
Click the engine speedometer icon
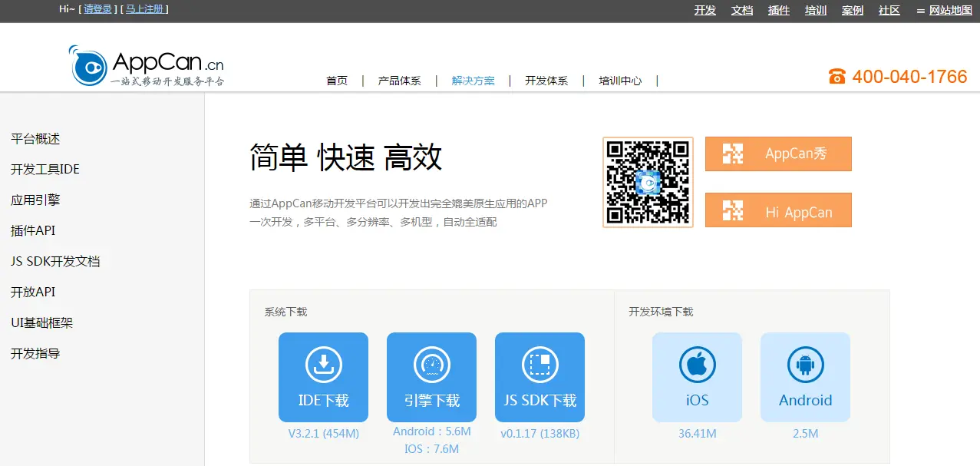click(431, 365)
